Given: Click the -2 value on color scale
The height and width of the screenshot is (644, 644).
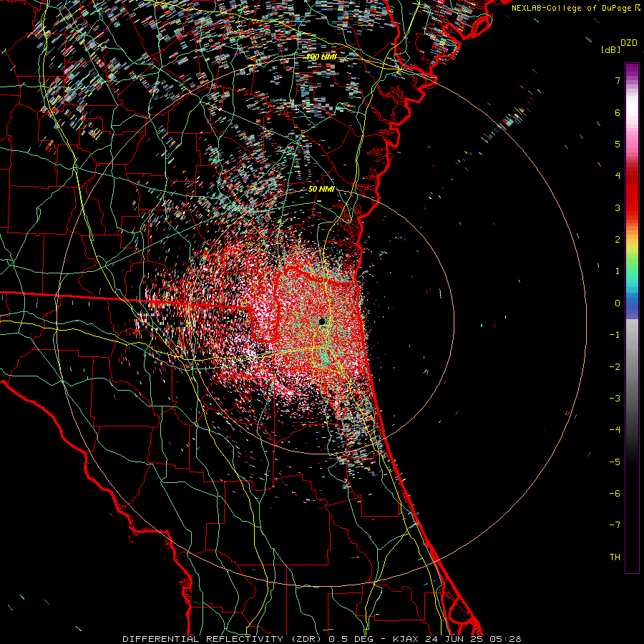Looking at the screenshot, I should pyautogui.click(x=615, y=367).
